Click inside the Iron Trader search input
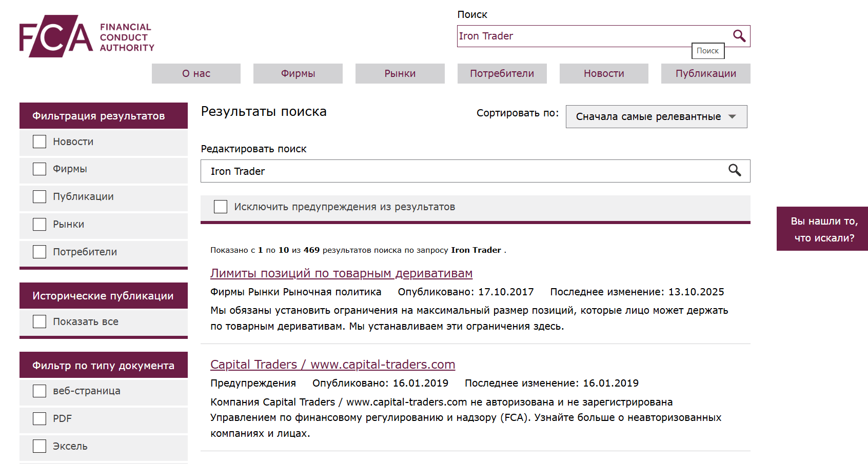Viewport: 868px width, 464px height. (564, 36)
